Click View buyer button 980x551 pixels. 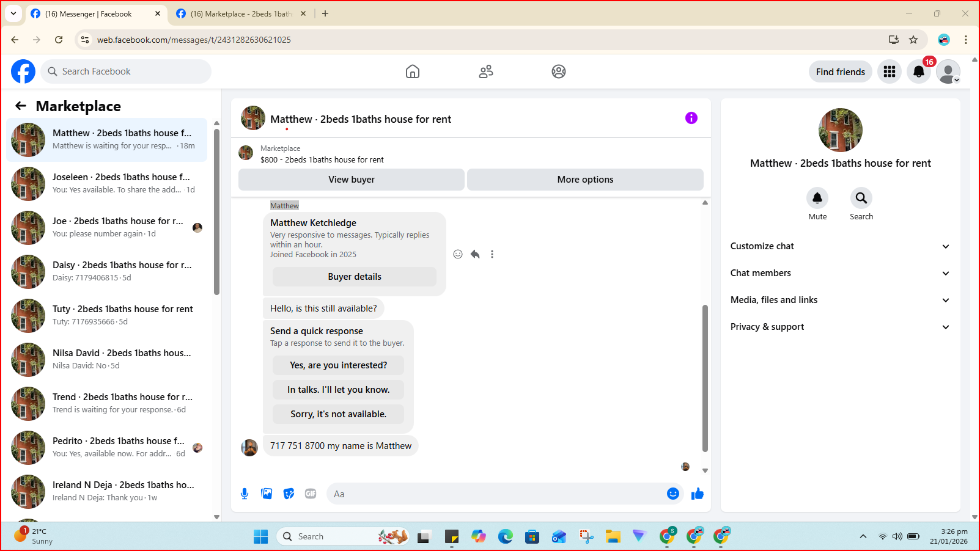pyautogui.click(x=352, y=180)
